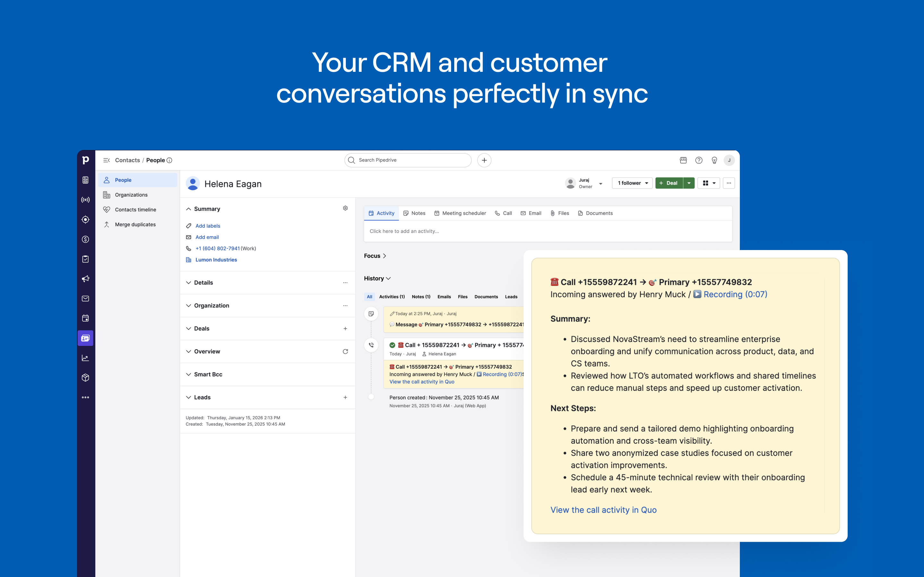
Task: Switch to the Notes tab
Action: (x=414, y=213)
